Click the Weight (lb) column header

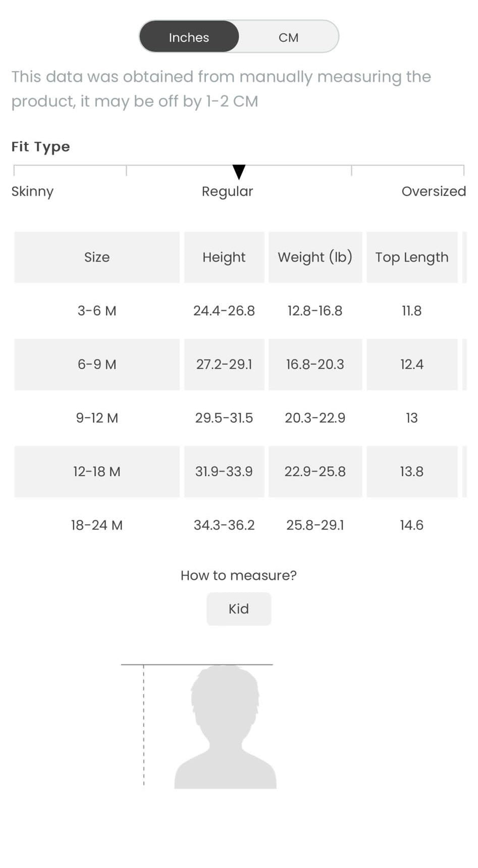coord(315,257)
